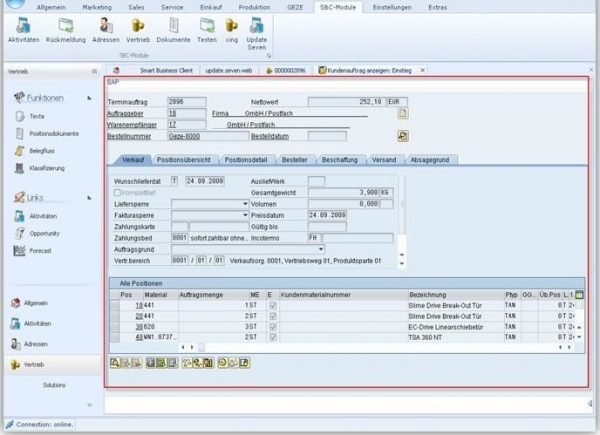Open position 10 link in the table
Image resolution: width=600 pixels, height=435 pixels.
[139, 305]
